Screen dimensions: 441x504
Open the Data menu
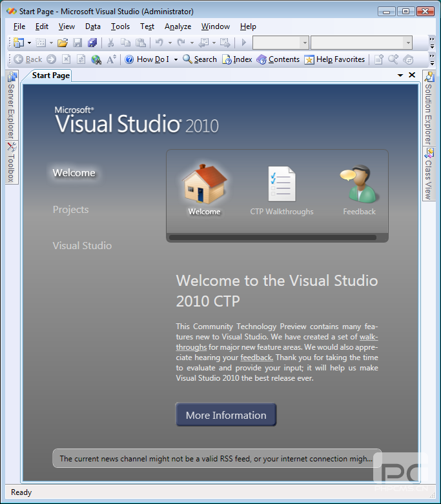(x=92, y=26)
